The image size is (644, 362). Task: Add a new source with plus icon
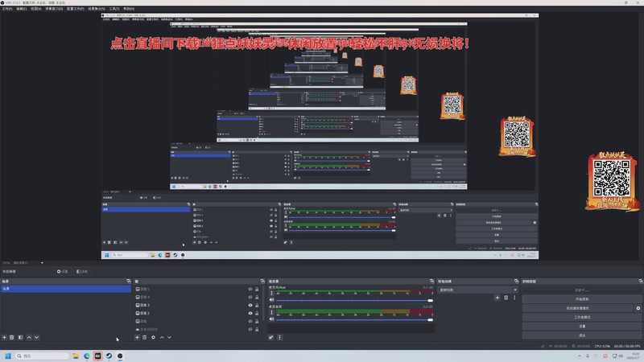point(137,337)
